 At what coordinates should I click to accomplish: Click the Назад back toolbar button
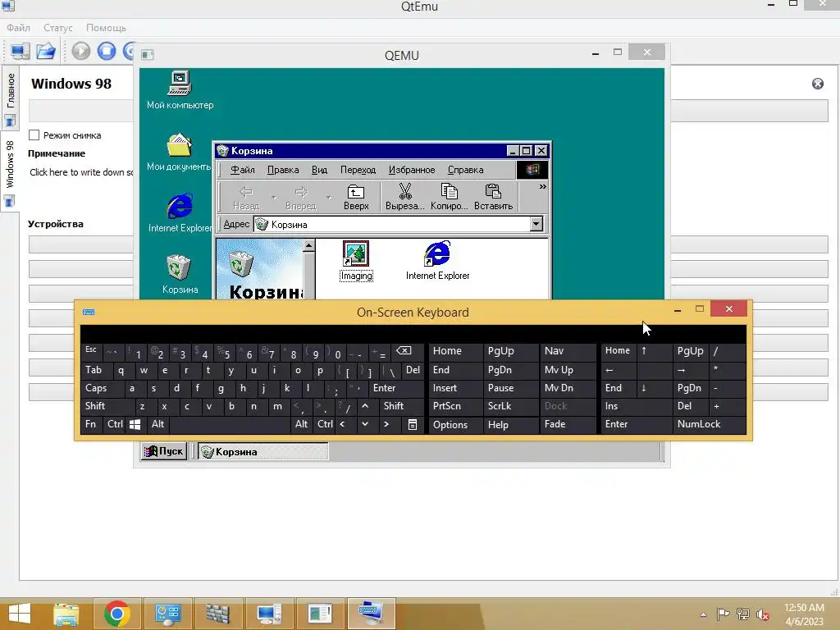pos(246,197)
